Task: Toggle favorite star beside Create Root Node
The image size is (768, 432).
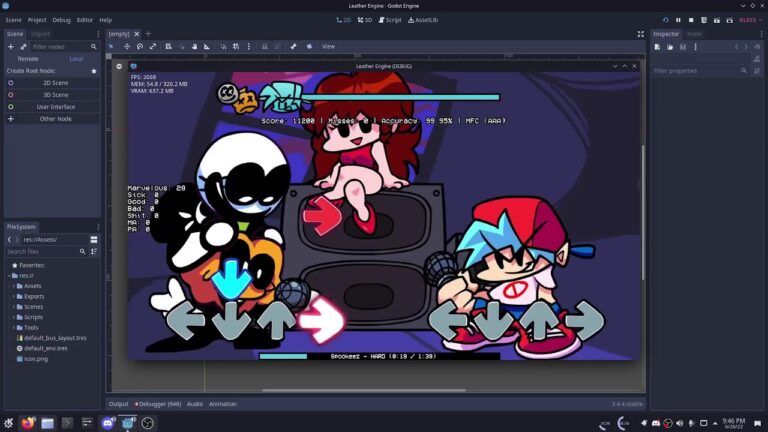Action: coord(94,71)
